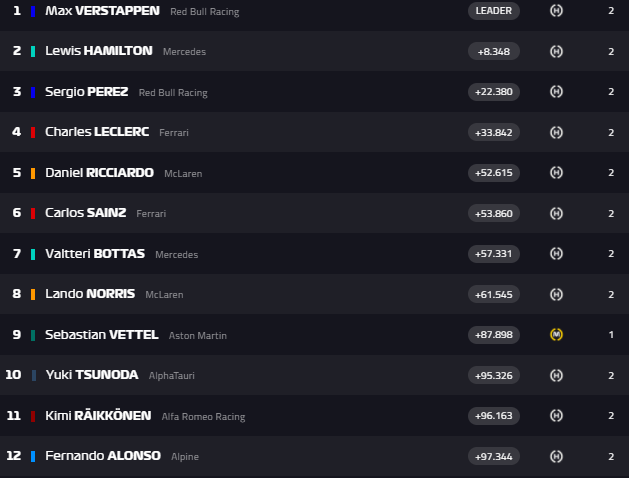Viewport: 629px width, 478px height.
Task: Open Max Verstappen driver name
Action: pyautogui.click(x=87, y=11)
